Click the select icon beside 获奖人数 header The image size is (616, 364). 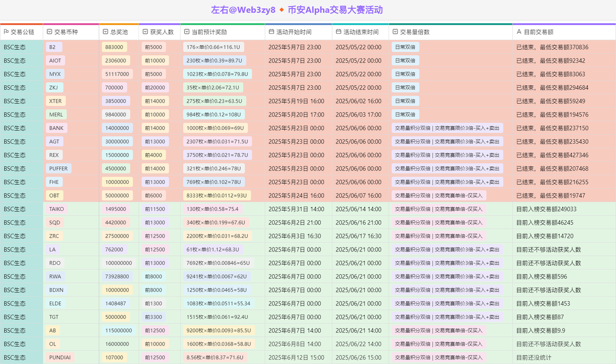(x=145, y=32)
